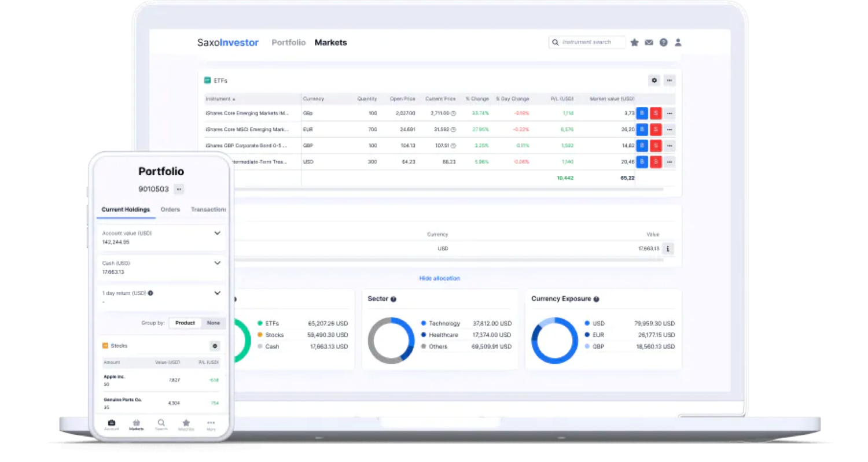Open more options for GBP Corporate Bond row
The image size is (868, 462).
670,146
